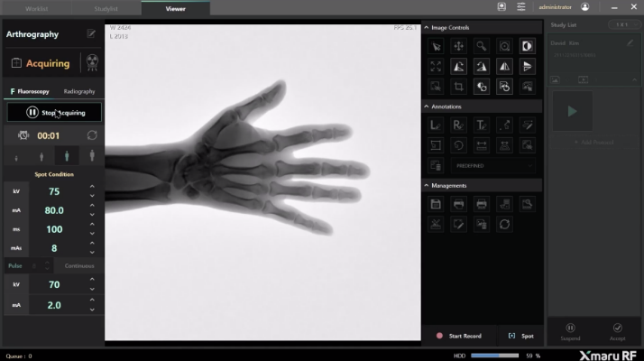Open the PREDEFINED annotation dropdown
This screenshot has width=644, height=361.
tap(493, 166)
